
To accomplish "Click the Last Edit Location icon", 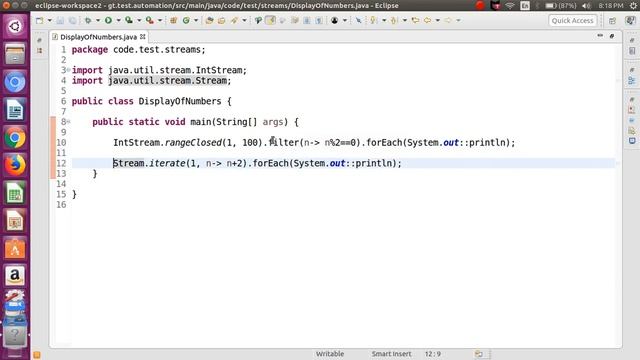I will (x=416, y=20).
